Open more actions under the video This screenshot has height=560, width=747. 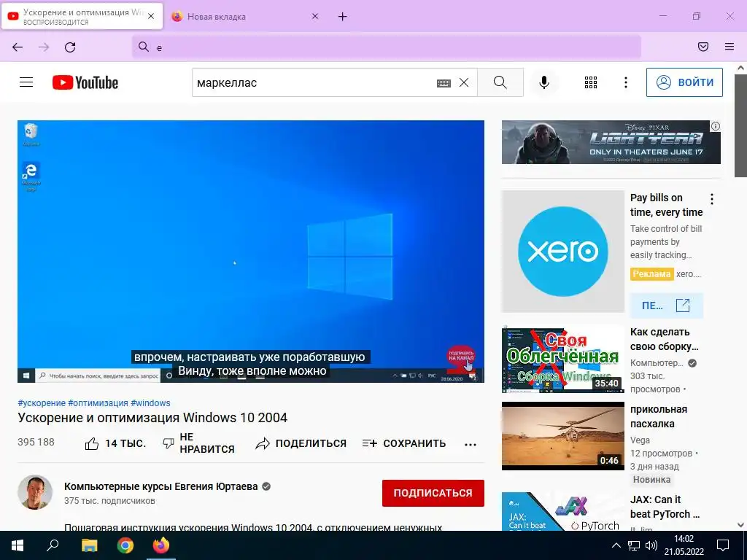471,444
